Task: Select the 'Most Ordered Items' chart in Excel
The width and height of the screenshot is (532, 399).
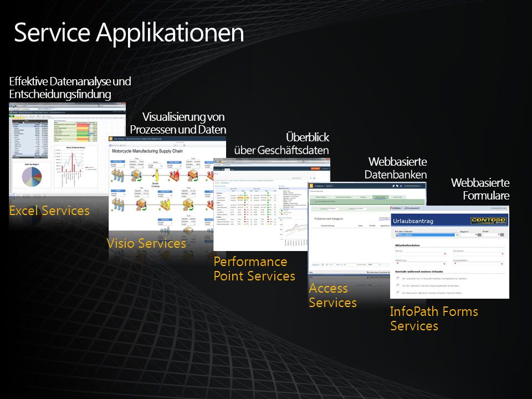Action: pyautogui.click(x=75, y=166)
